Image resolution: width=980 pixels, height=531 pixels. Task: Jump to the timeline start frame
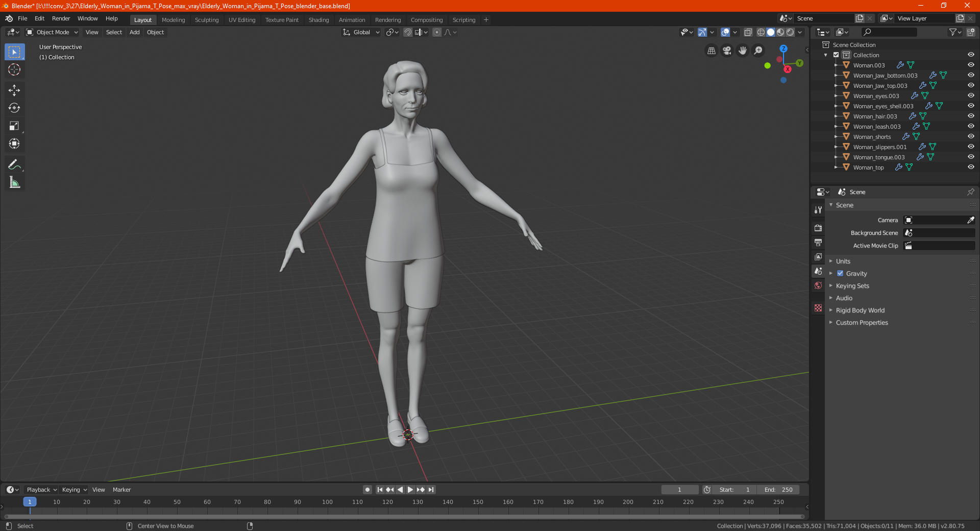tap(380, 490)
